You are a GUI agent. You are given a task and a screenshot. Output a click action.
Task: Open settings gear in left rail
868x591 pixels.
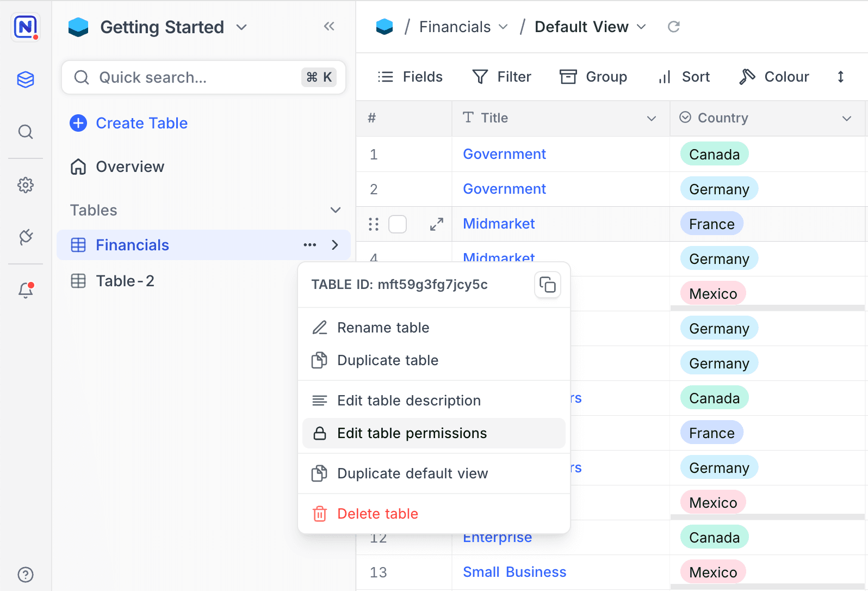tap(26, 185)
